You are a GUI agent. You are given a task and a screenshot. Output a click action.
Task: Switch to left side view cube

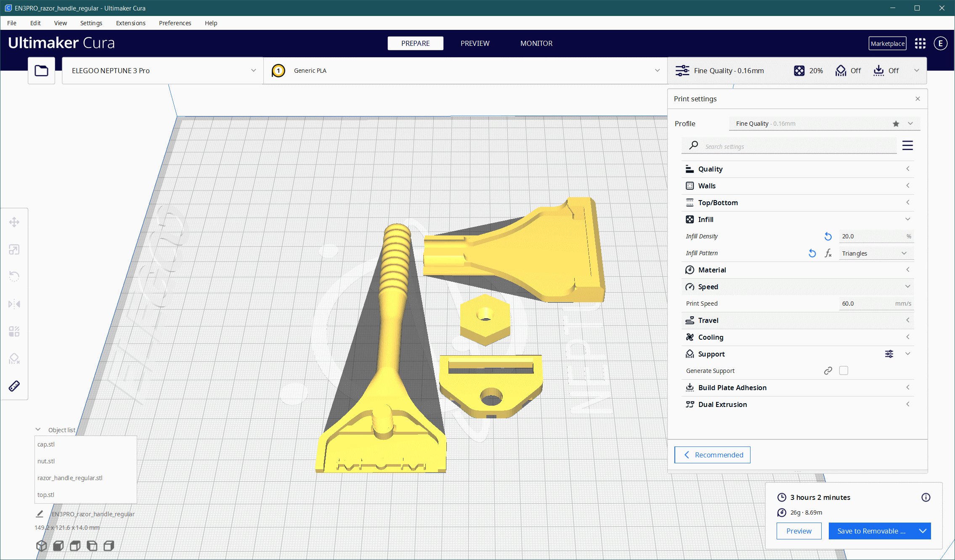pos(92,546)
